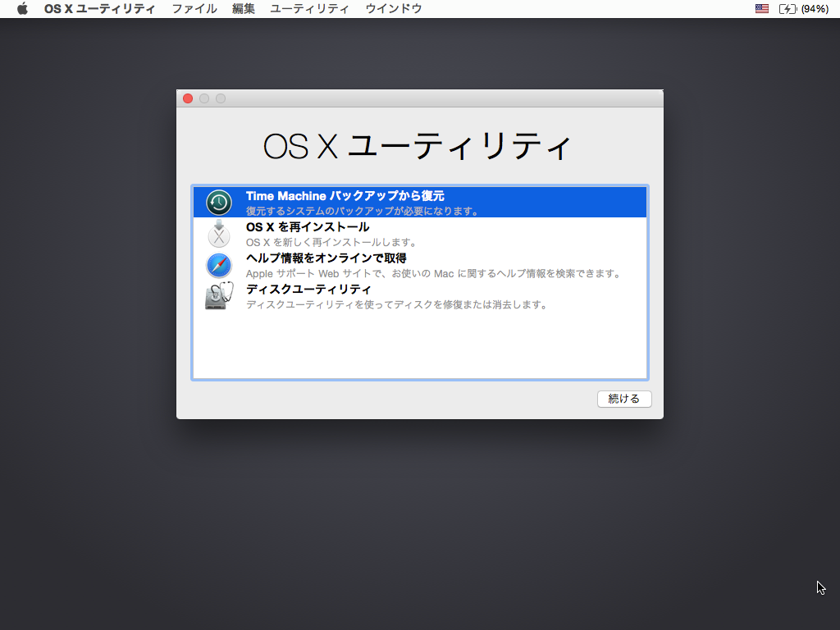This screenshot has height=630, width=840.
Task: Click the battery percentage (94%) text
Action: [x=815, y=8]
